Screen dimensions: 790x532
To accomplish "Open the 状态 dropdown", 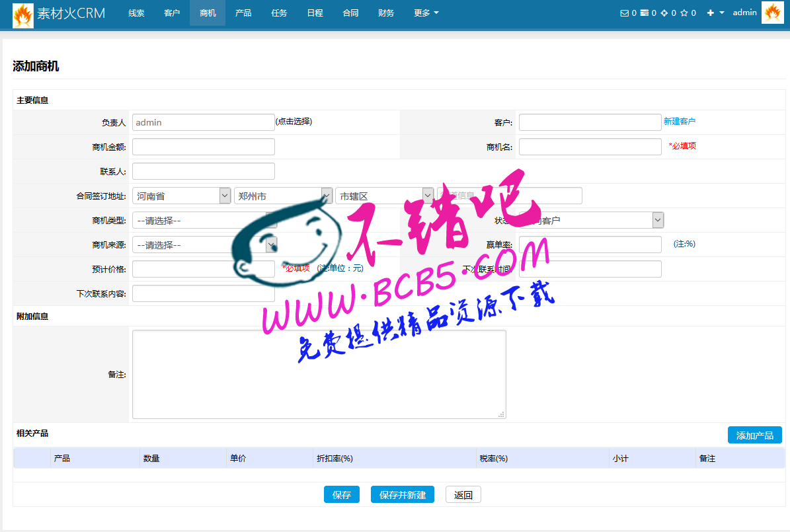I will 592,220.
